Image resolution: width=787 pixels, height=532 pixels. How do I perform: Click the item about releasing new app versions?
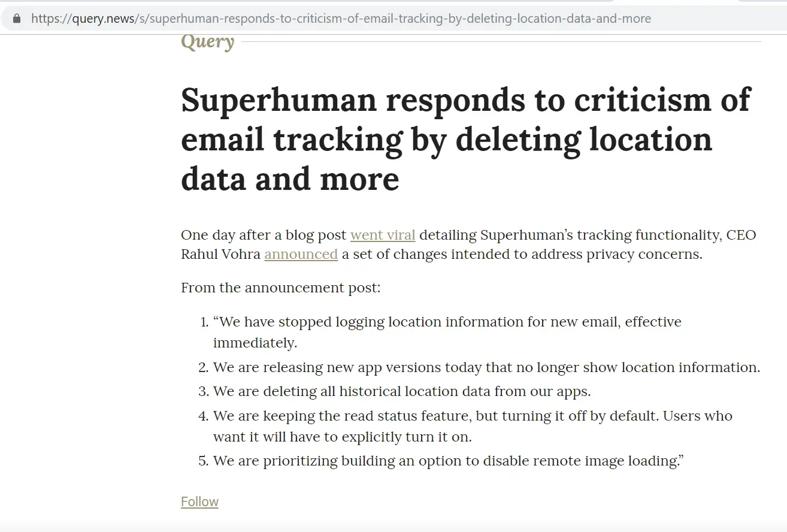pos(486,367)
